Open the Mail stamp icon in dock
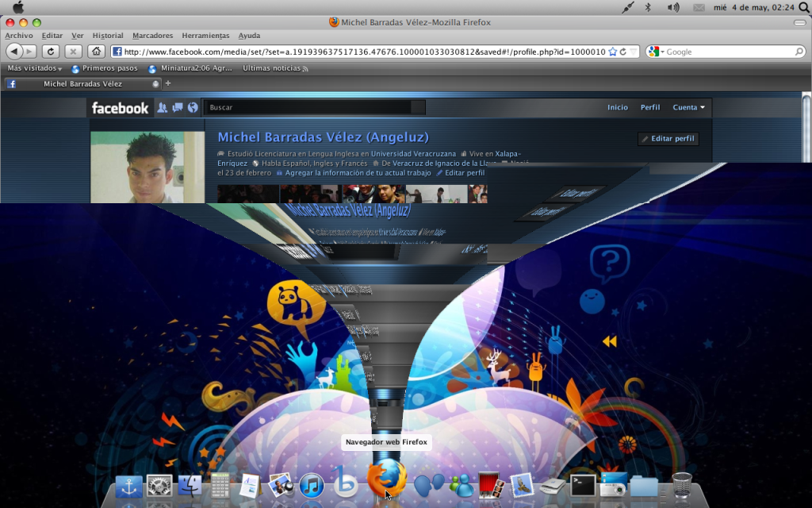 [522, 487]
